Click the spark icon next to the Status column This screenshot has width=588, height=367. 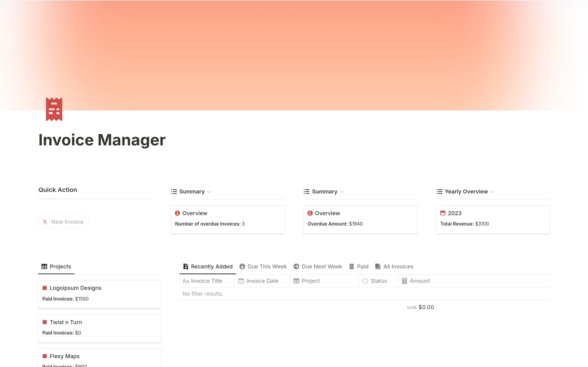click(x=365, y=281)
